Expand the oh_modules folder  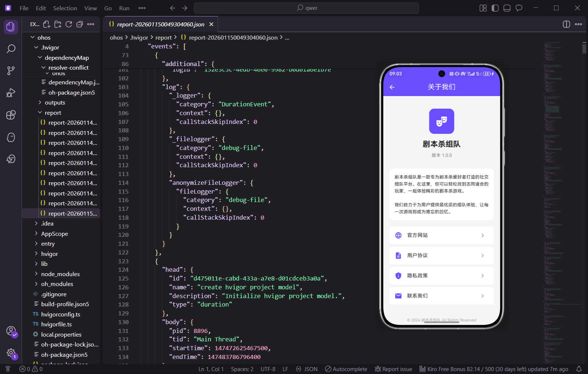[x=61, y=284]
